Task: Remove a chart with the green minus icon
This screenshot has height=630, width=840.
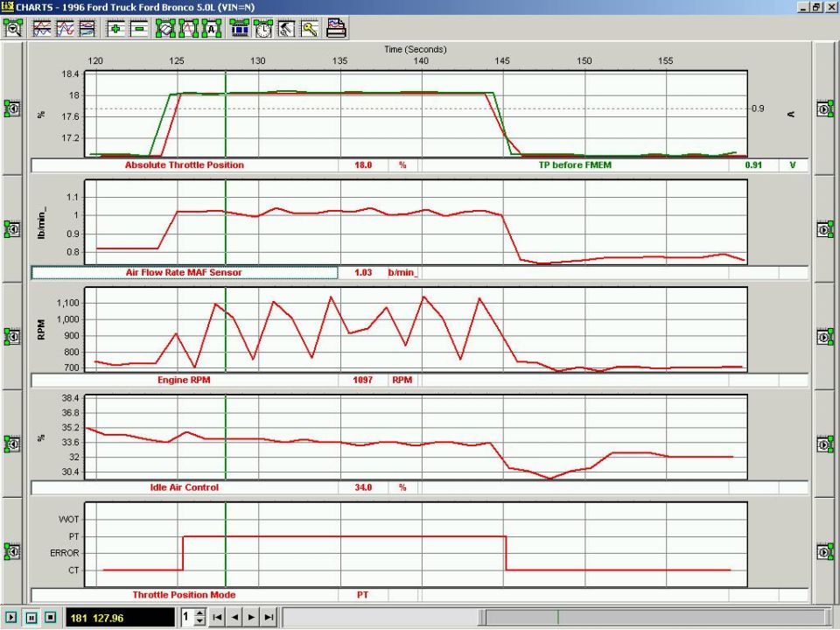Action: pos(139,28)
